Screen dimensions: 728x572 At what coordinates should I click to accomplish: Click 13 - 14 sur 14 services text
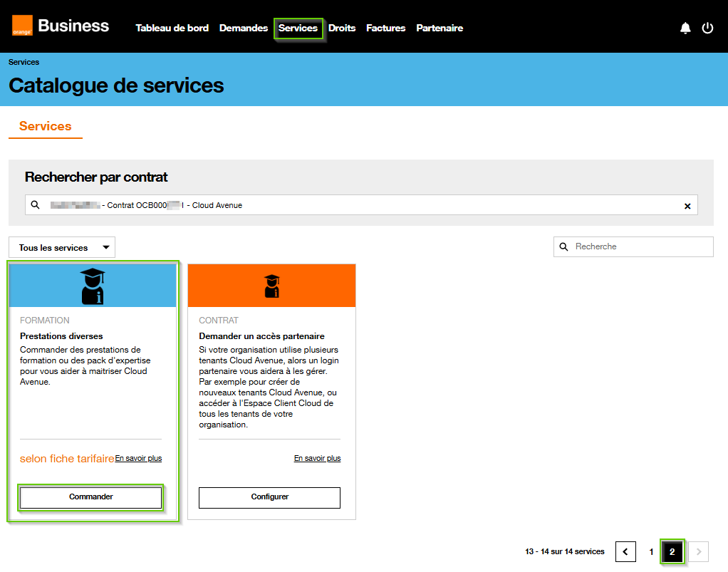(x=565, y=551)
